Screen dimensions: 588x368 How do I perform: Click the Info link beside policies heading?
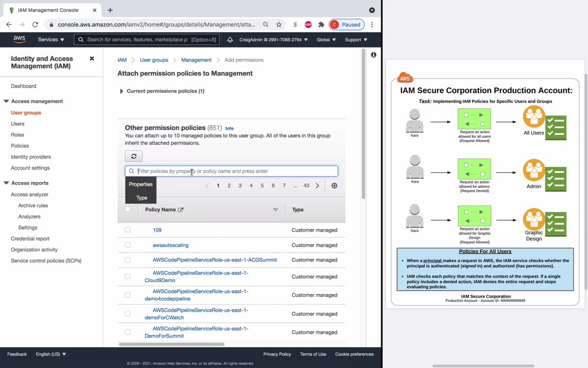(230, 128)
